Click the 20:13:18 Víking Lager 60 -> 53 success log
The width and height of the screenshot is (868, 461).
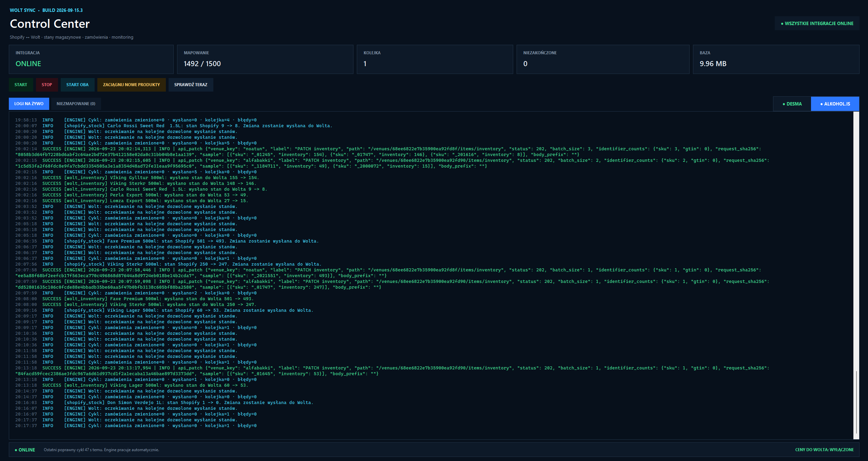pyautogui.click(x=132, y=385)
